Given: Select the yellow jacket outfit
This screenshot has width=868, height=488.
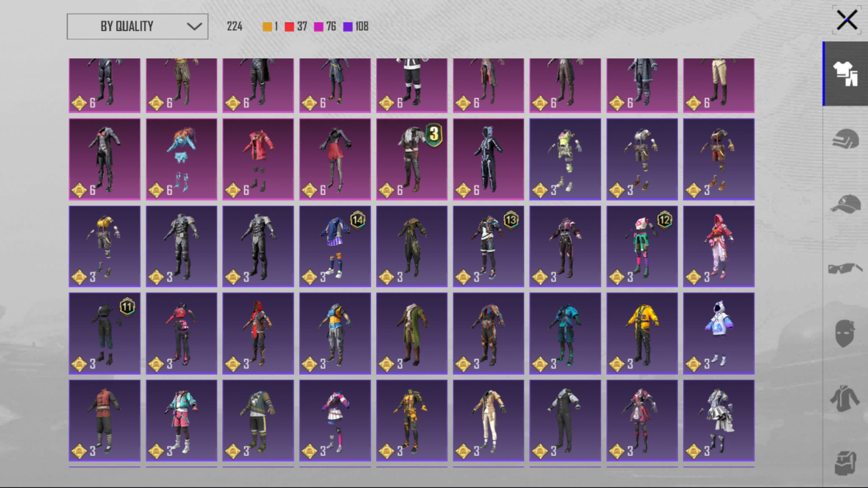Looking at the screenshot, I should pos(642,333).
